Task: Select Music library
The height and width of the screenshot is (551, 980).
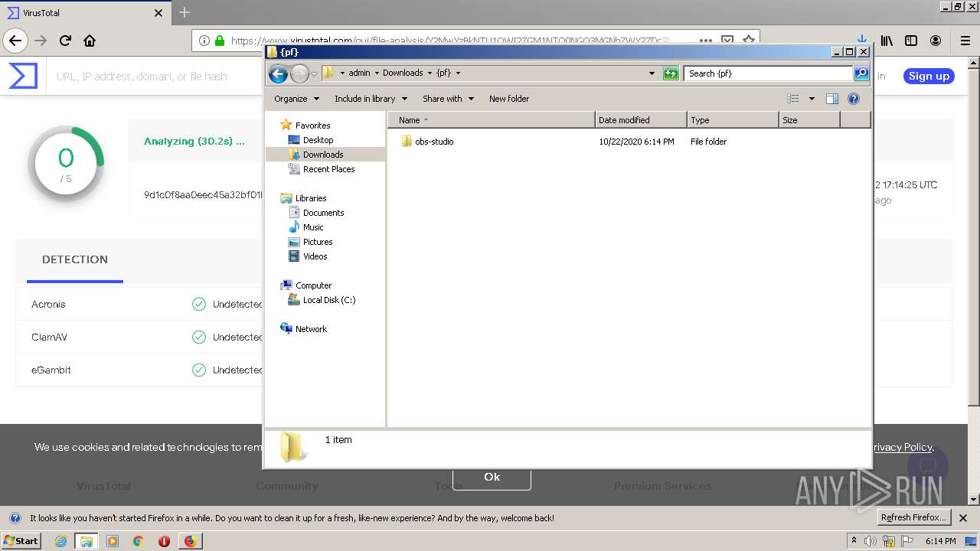Action: point(313,227)
